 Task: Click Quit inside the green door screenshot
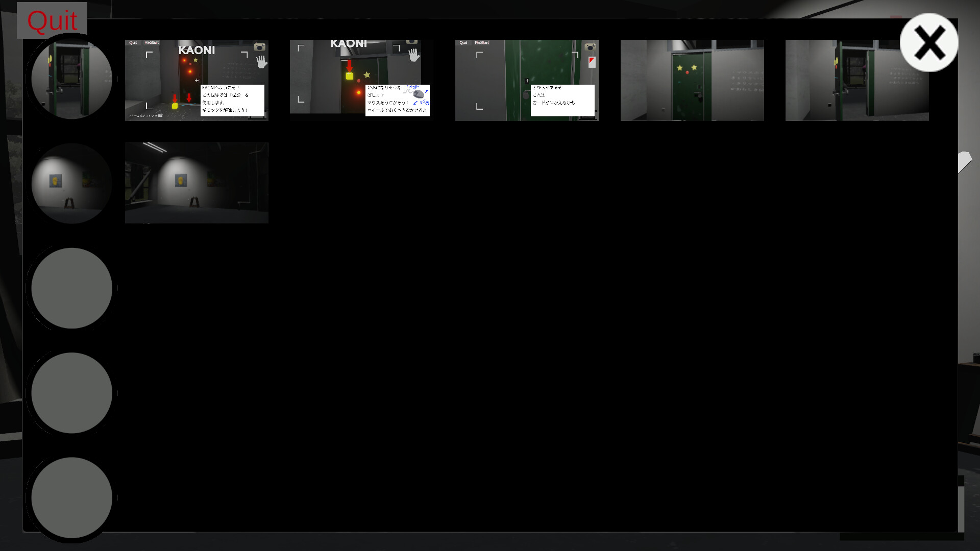[463, 43]
